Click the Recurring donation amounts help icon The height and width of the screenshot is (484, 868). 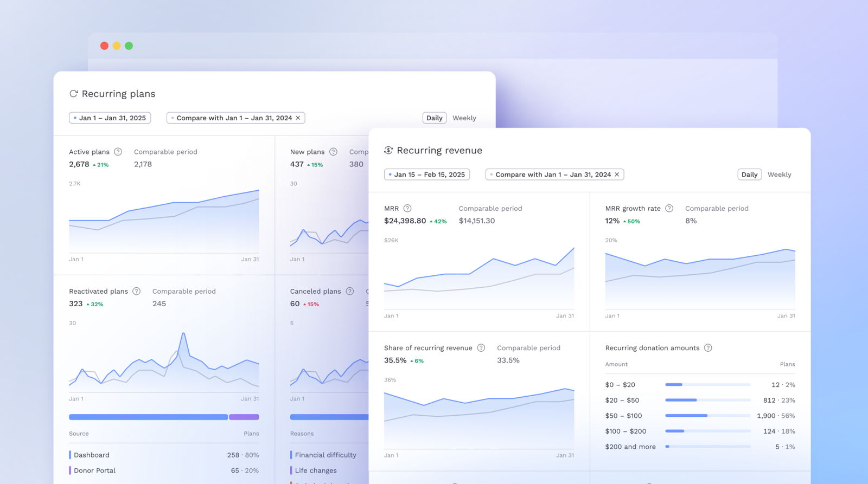tap(708, 348)
